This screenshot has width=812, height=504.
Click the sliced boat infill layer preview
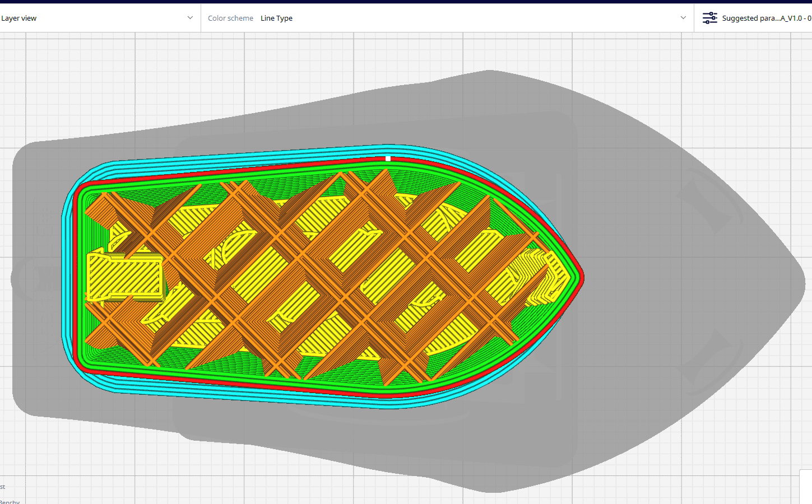(x=323, y=277)
